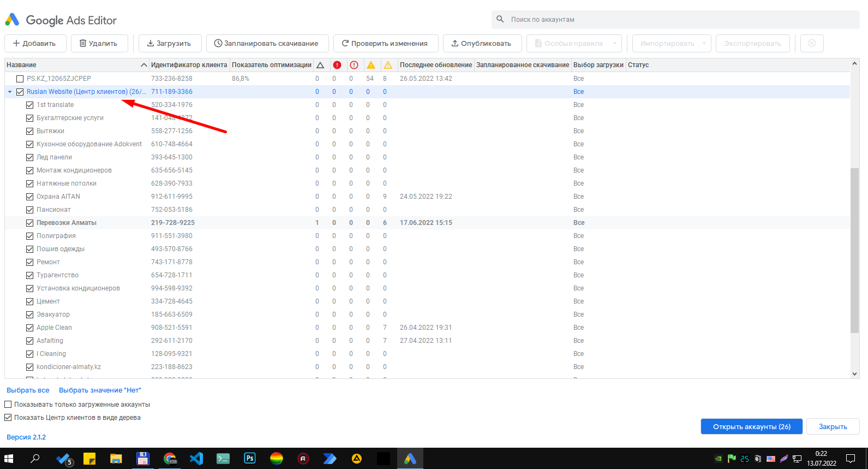The height and width of the screenshot is (469, 868).
Task: Open the Особые правила dropdown arrow
Action: (615, 43)
